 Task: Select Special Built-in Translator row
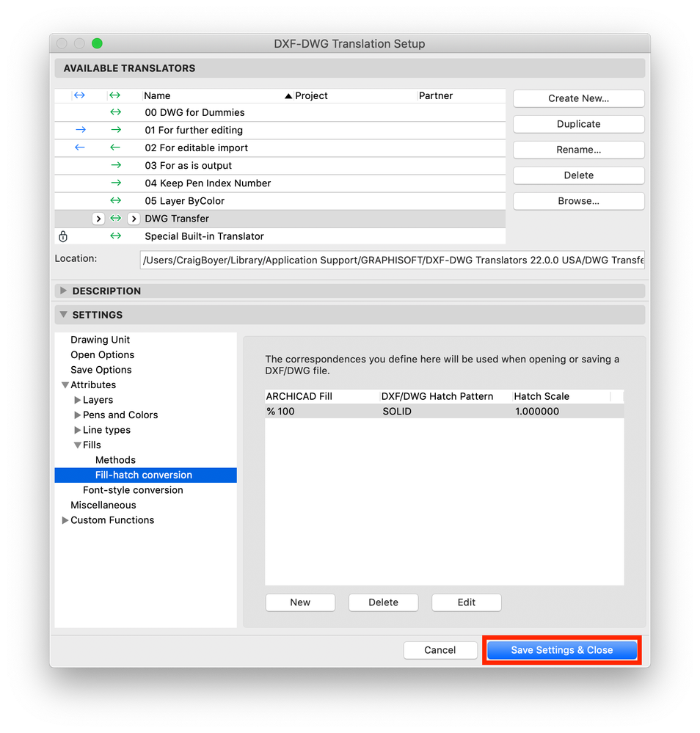pyautogui.click(x=280, y=236)
